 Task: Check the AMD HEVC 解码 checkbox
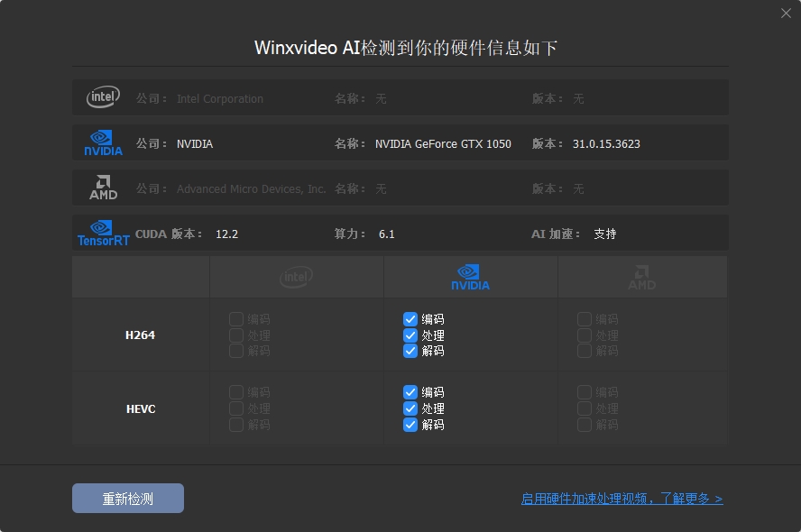pyautogui.click(x=585, y=425)
